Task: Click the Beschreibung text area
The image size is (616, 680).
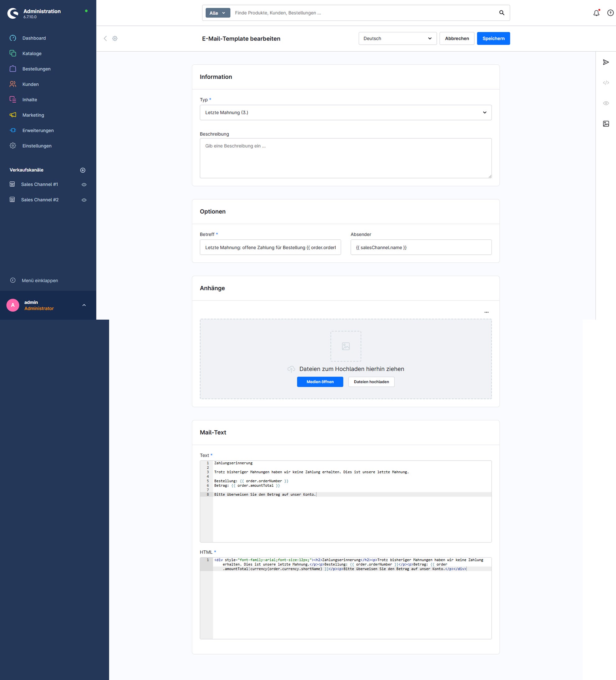Action: coord(346,158)
